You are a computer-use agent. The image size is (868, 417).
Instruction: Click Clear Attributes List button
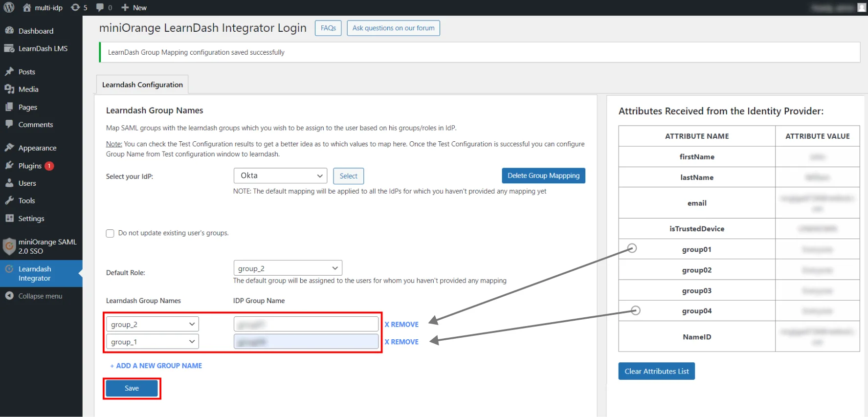[656, 371]
